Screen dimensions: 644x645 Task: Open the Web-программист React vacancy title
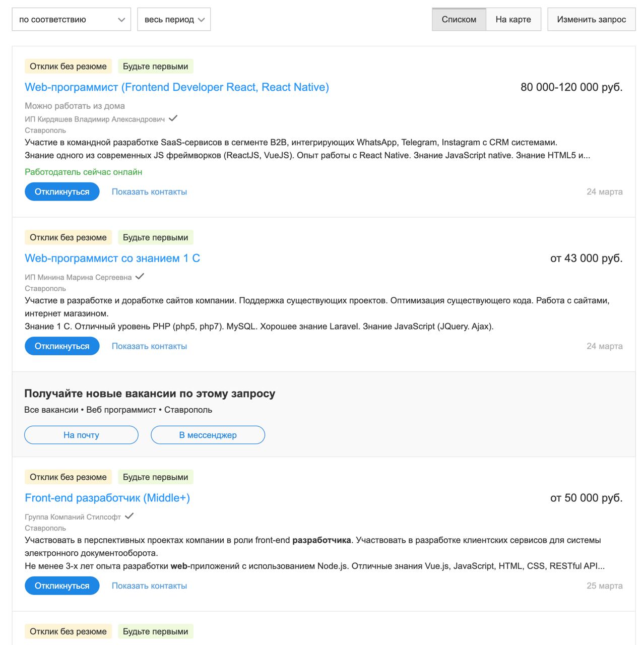[x=176, y=87]
